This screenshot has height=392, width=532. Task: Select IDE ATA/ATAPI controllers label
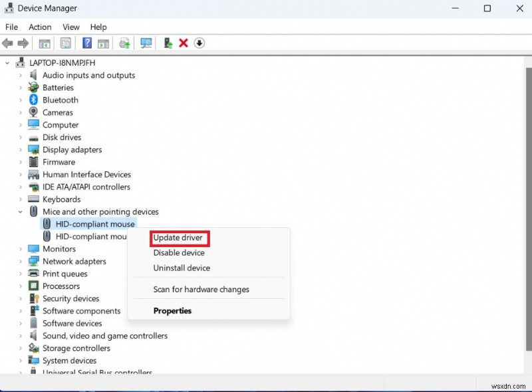pyautogui.click(x=86, y=187)
